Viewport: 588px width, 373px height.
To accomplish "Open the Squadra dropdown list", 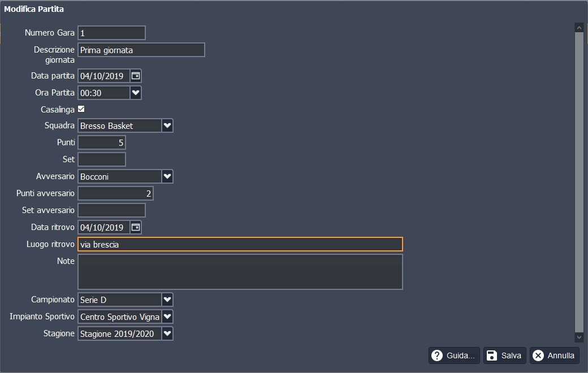I will tap(167, 125).
